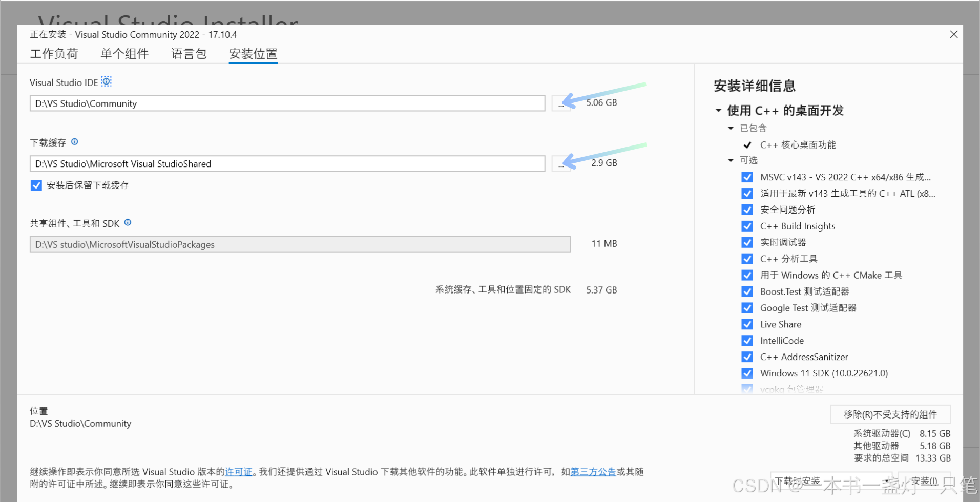Click the disabled shared components path field
Image resolution: width=980 pixels, height=502 pixels.
300,244
